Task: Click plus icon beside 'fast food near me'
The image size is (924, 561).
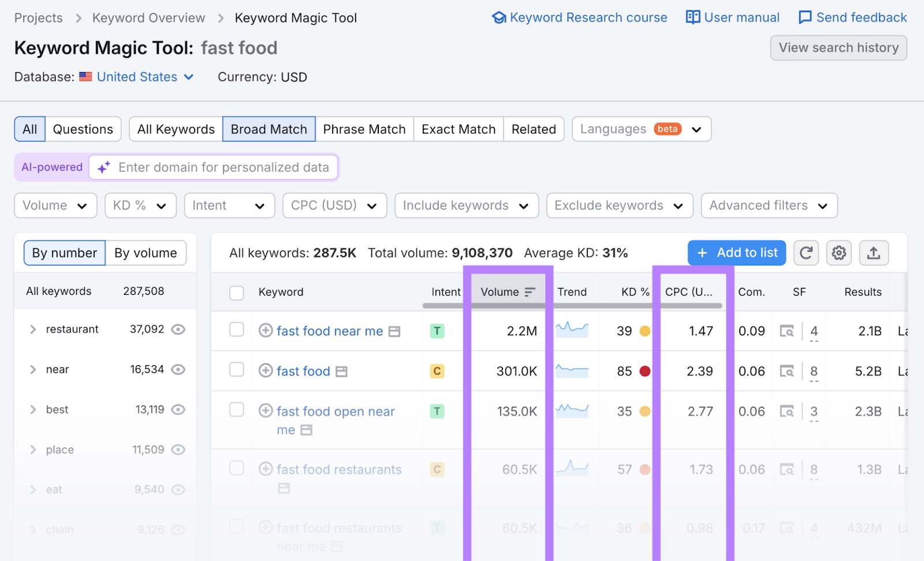Action: coord(266,331)
